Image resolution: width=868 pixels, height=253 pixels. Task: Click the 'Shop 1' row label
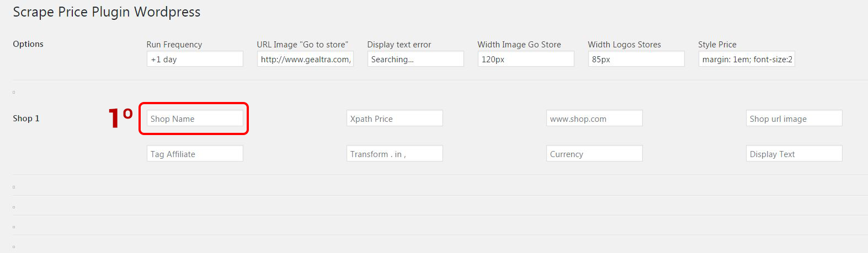point(26,119)
